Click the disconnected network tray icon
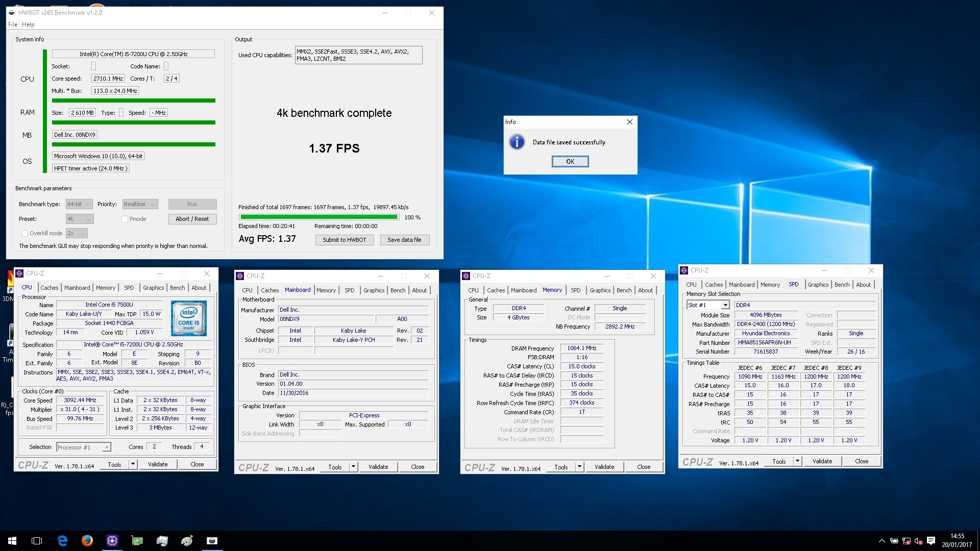Viewport: 980px width, 551px height. click(x=906, y=541)
